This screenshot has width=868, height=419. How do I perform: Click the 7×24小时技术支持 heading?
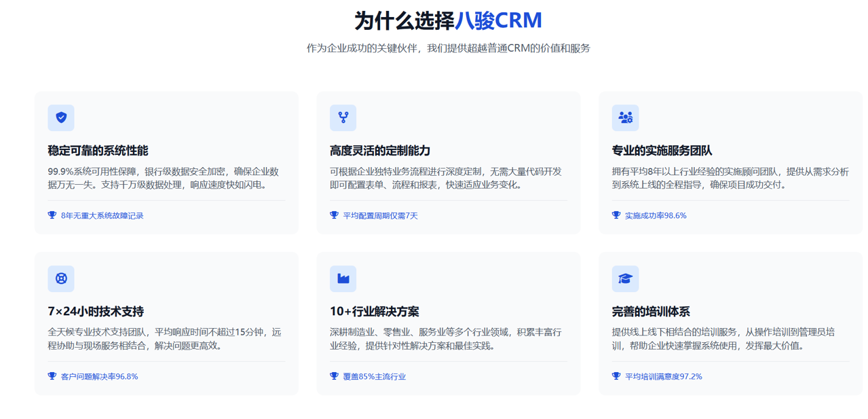pos(96,312)
